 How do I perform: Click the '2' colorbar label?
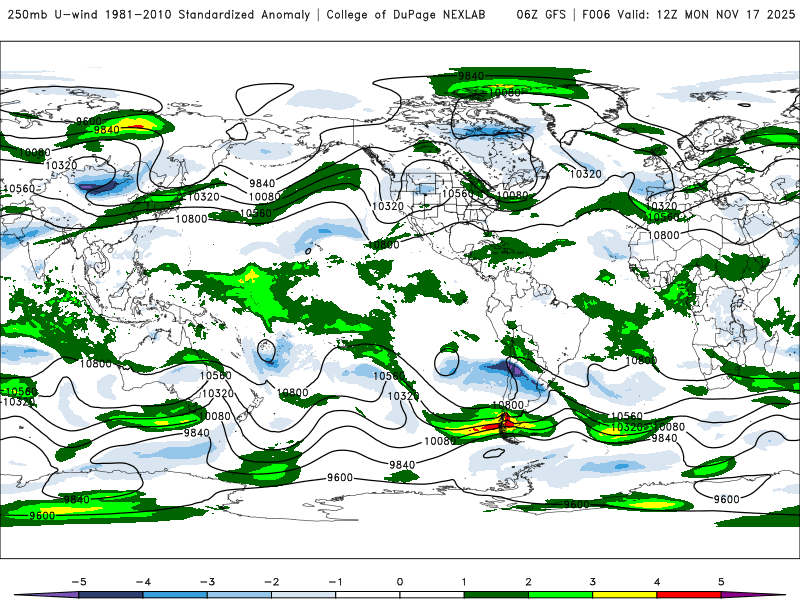tap(528, 582)
